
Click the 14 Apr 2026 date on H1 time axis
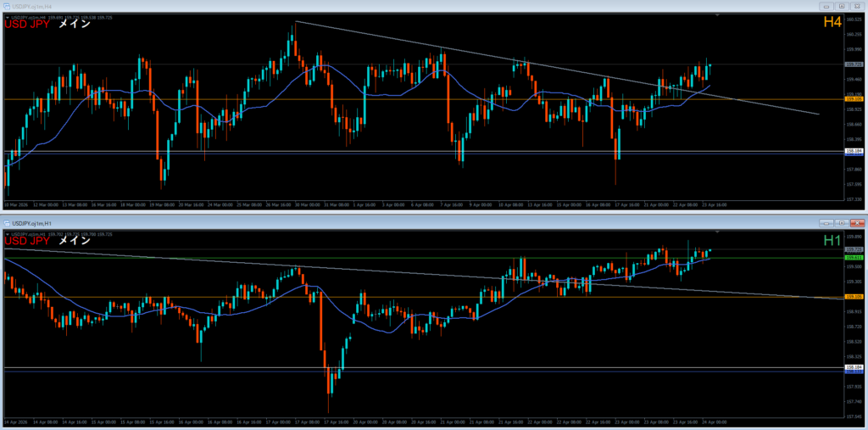click(x=15, y=422)
